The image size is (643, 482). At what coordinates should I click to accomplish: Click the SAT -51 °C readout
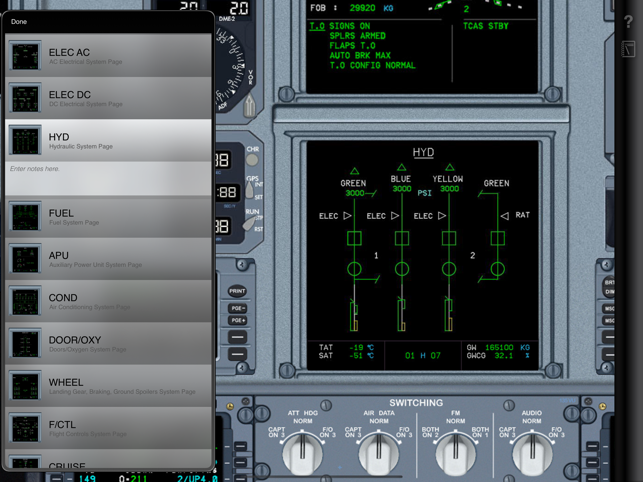point(346,356)
